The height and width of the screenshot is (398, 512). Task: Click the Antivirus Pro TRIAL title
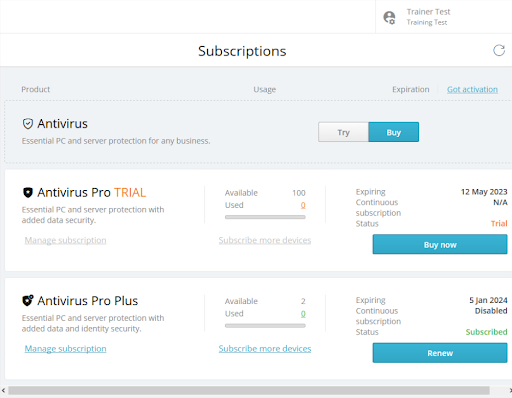(92, 192)
